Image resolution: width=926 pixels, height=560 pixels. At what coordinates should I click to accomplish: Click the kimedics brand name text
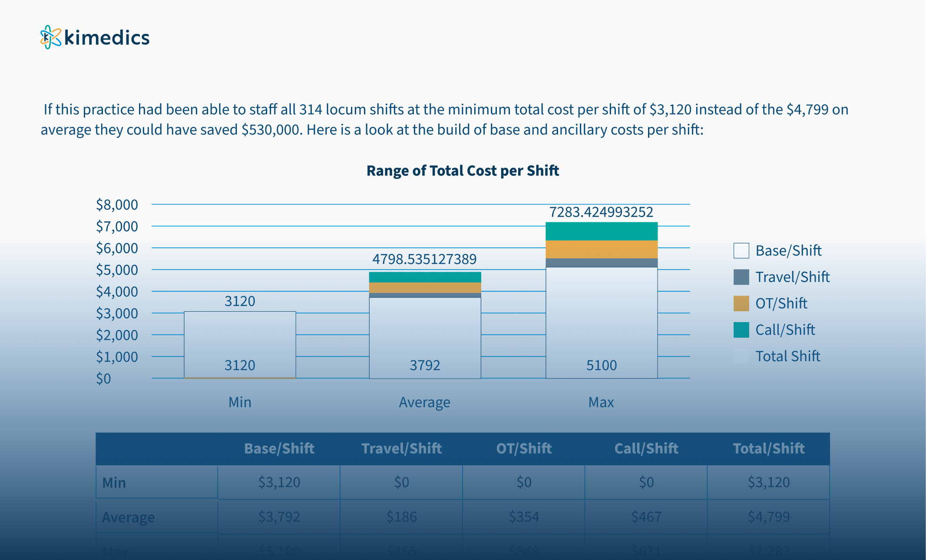coord(107,38)
